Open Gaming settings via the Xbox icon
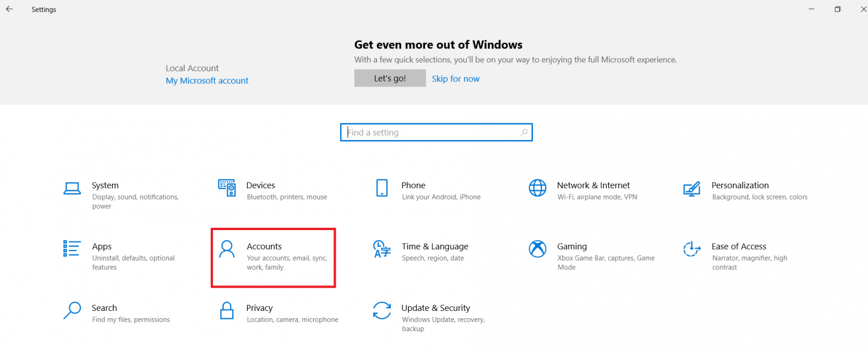868x355 pixels. pyautogui.click(x=537, y=249)
